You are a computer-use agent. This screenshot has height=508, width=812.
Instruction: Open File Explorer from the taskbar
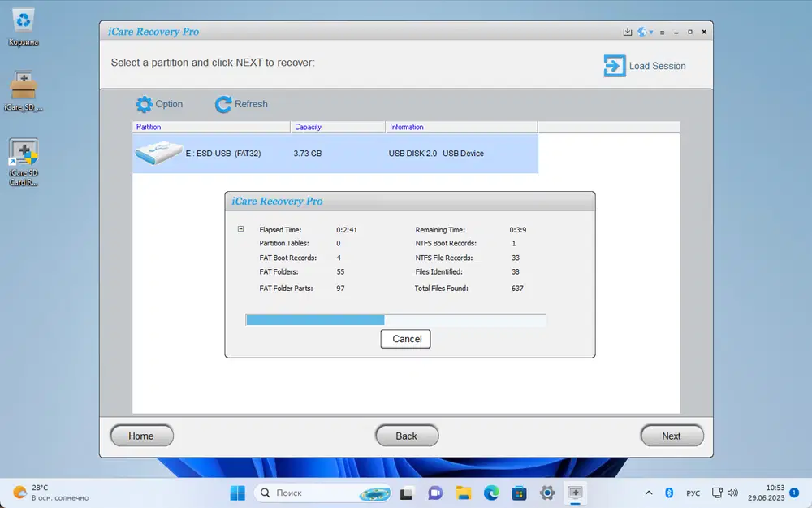pyautogui.click(x=463, y=493)
